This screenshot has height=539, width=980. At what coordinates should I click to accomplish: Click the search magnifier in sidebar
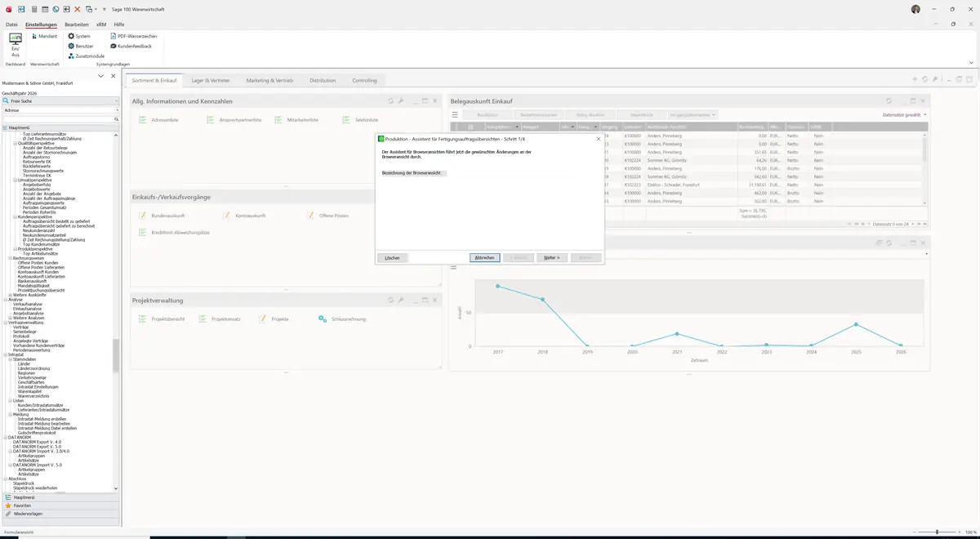117,119
